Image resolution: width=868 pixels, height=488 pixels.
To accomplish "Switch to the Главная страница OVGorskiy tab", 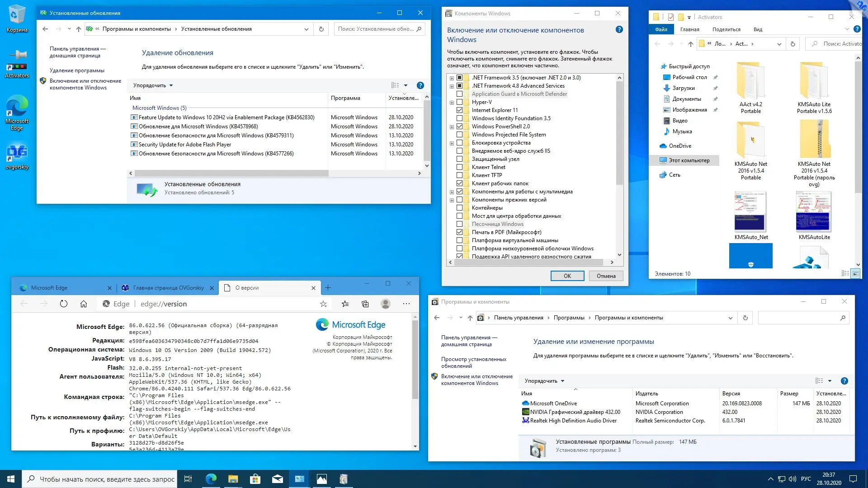I will tap(168, 288).
